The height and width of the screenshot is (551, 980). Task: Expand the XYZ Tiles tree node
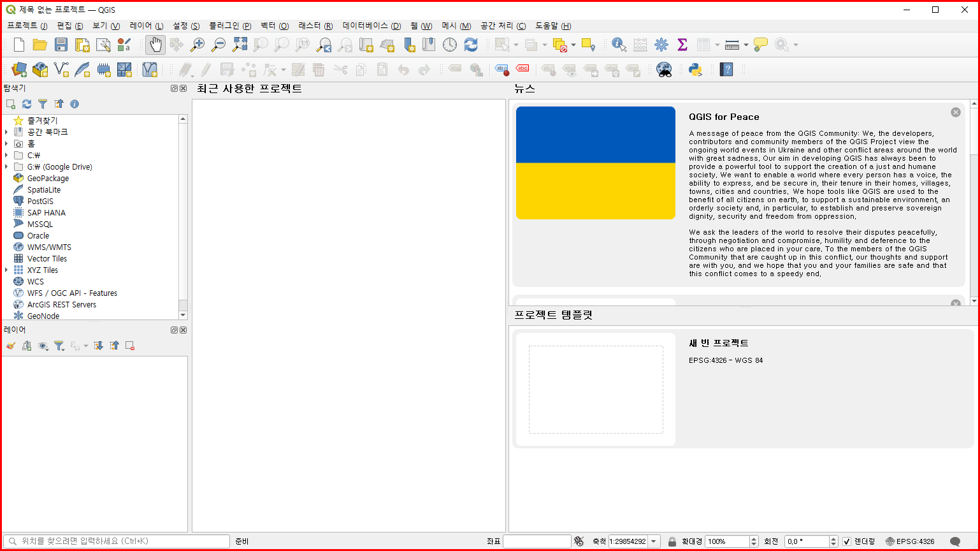pos(6,270)
